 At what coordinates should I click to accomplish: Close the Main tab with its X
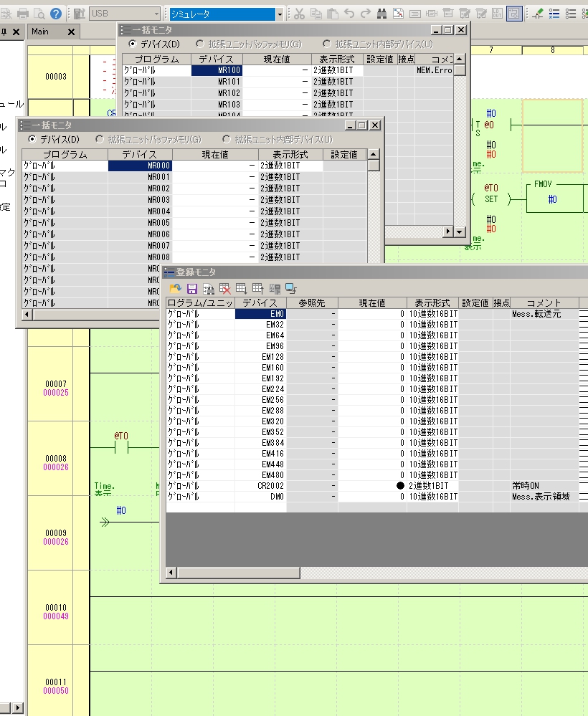pyautogui.click(x=71, y=32)
